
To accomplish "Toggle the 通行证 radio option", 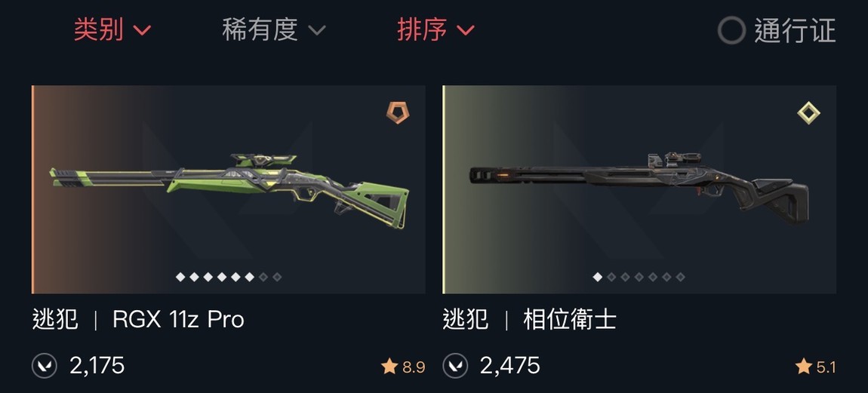I will click(x=777, y=30).
